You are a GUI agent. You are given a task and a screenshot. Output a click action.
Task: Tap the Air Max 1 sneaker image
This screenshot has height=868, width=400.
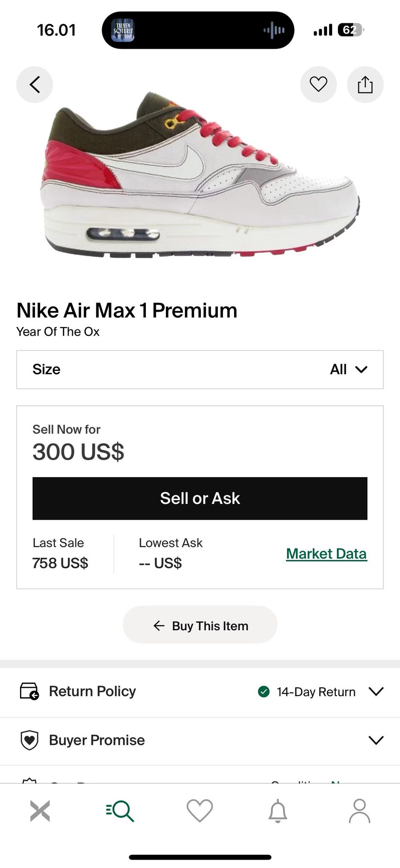tap(200, 179)
